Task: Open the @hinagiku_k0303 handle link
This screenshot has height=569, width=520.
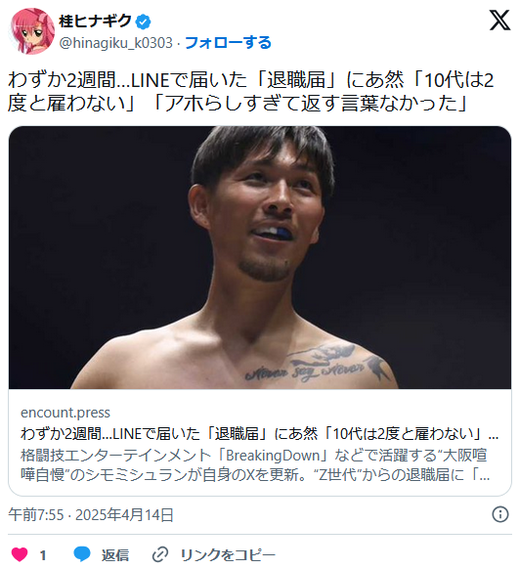Action: [116, 43]
